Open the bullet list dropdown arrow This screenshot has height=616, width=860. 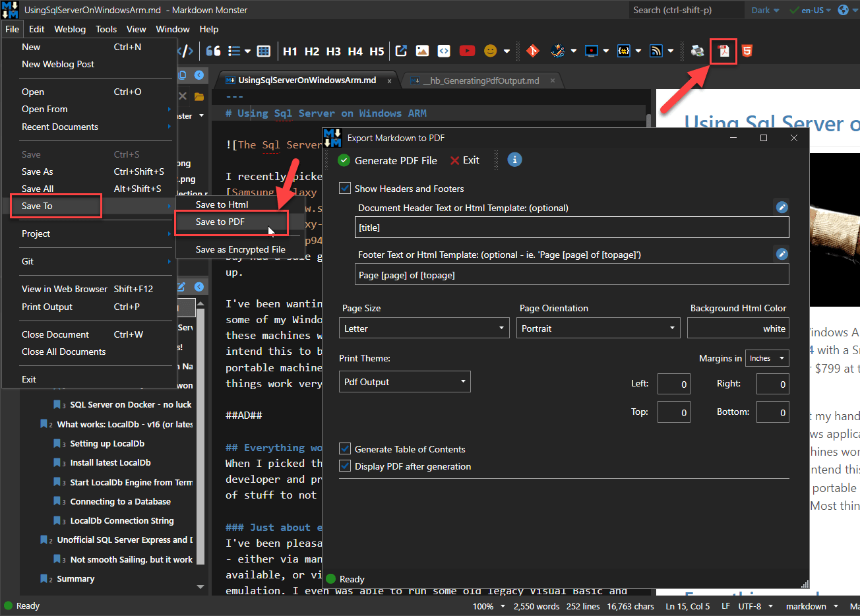click(248, 51)
